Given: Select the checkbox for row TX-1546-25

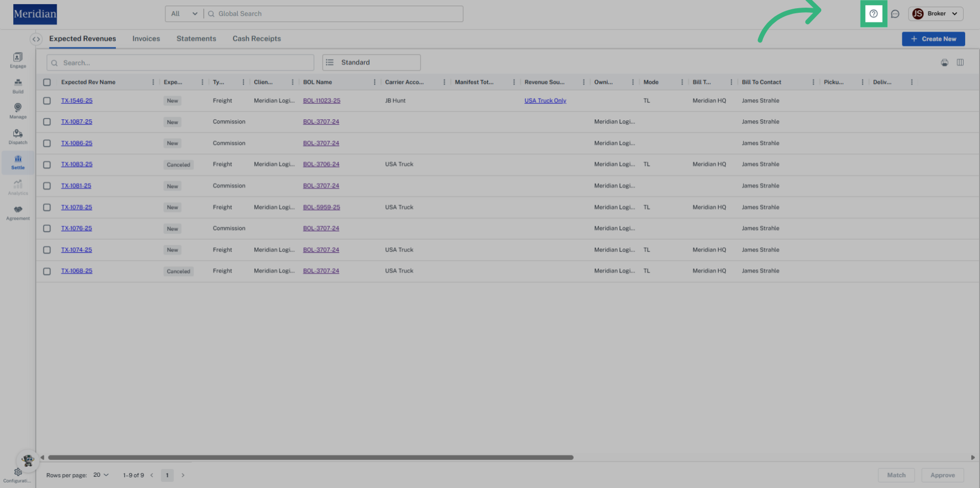Looking at the screenshot, I should tap(47, 101).
